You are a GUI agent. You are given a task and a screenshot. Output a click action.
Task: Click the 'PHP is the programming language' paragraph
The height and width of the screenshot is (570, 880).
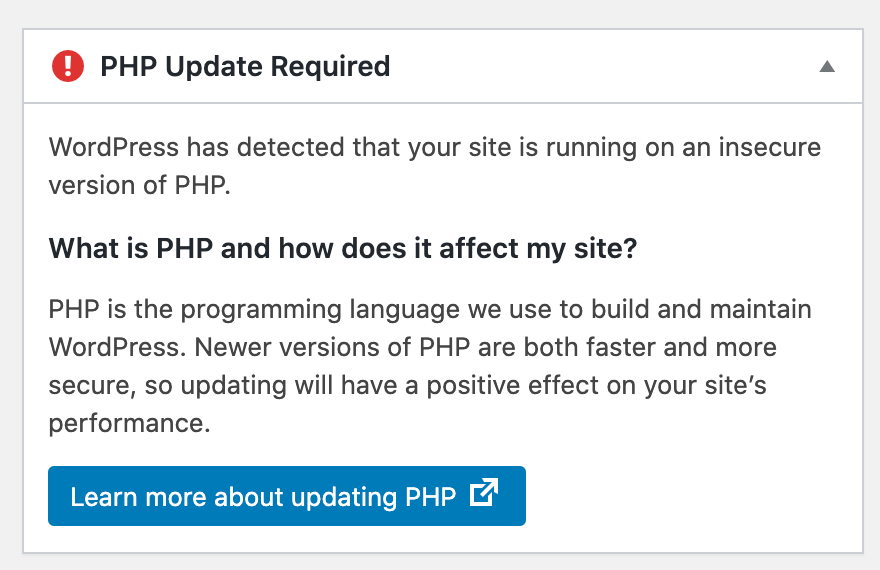point(430,366)
